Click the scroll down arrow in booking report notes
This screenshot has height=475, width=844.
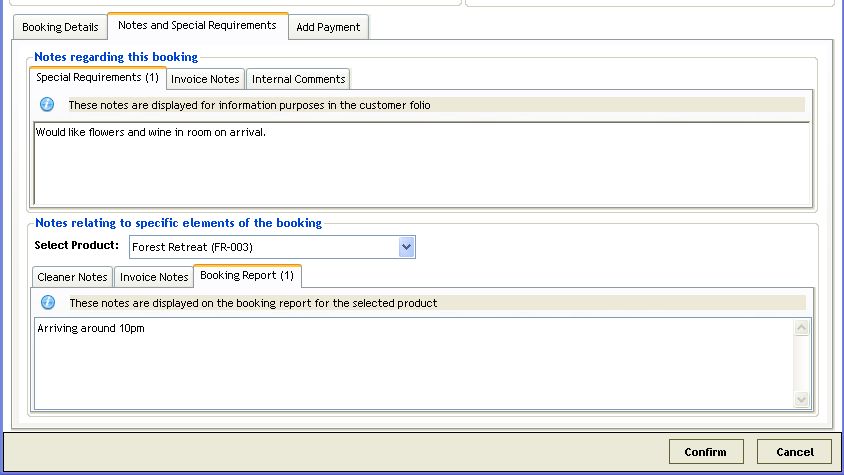801,399
